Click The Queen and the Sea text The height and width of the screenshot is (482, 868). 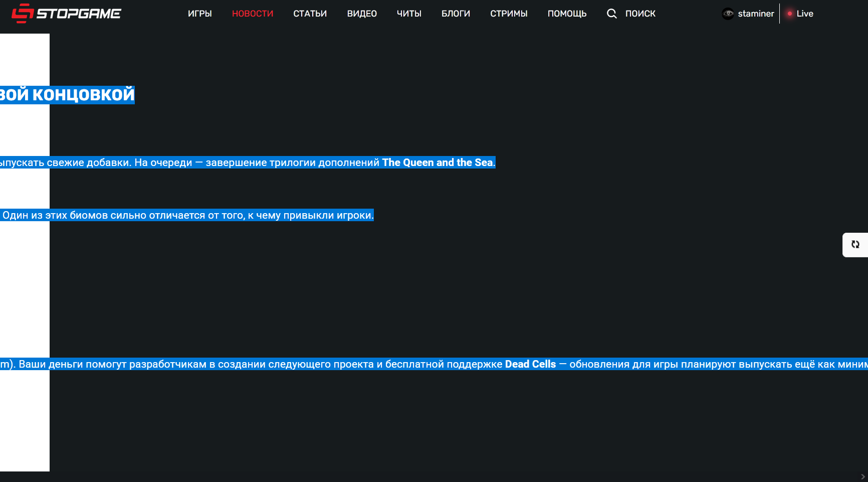point(438,163)
